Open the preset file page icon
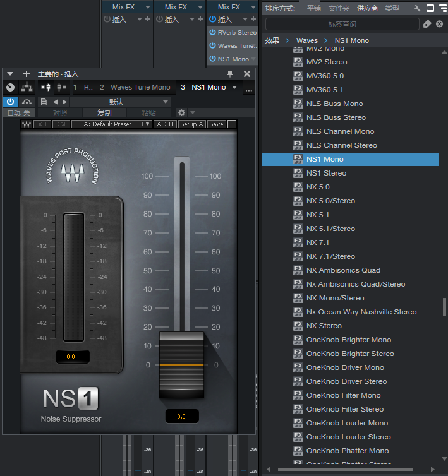448x476 pixels. [x=44, y=102]
